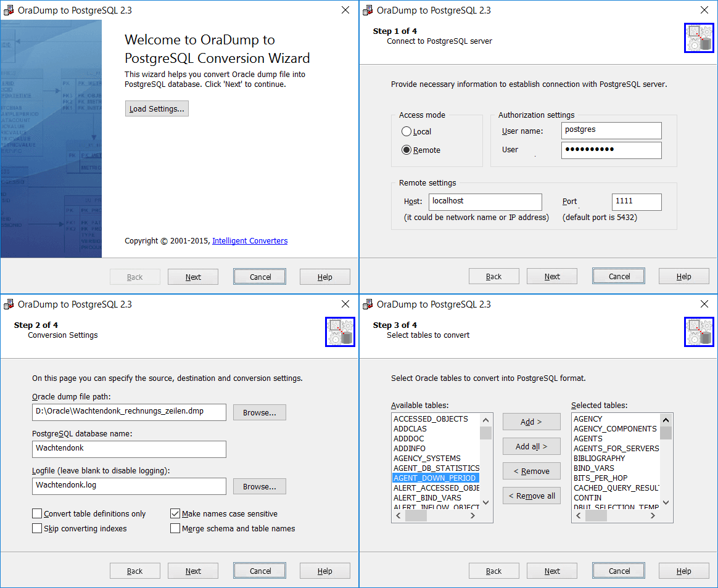Click the < Remove all button
This screenshot has height=588, width=718.
pos(531,496)
